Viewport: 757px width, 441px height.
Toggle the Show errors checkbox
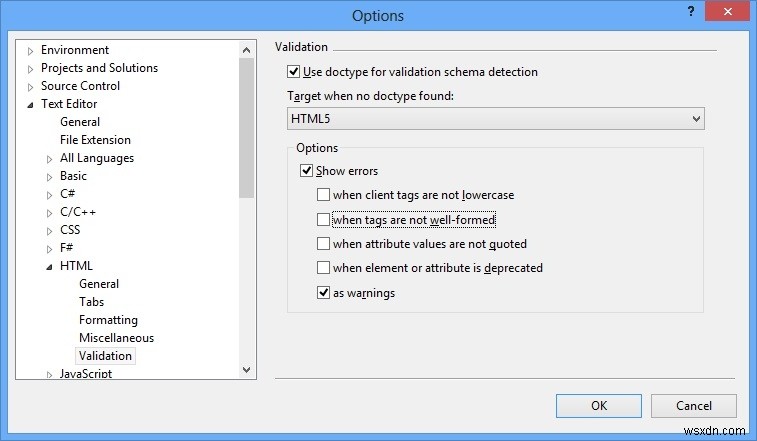pos(307,171)
